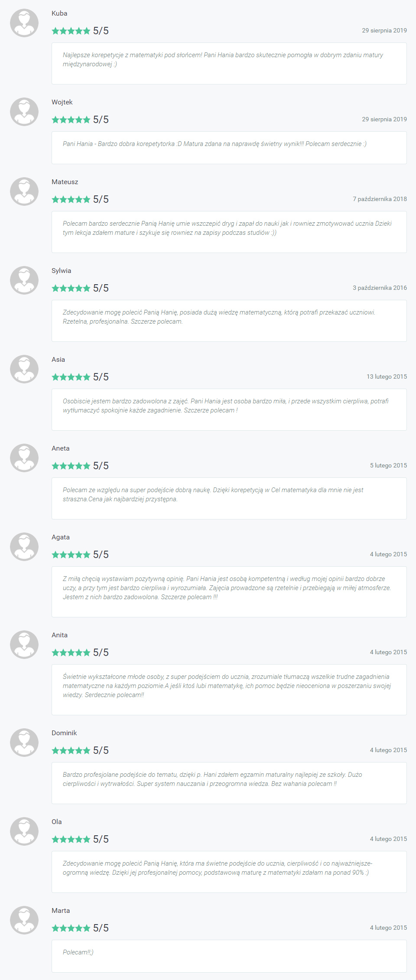Click Aneta's avatar icon
Viewport: 416px width, 980px height.
[24, 458]
